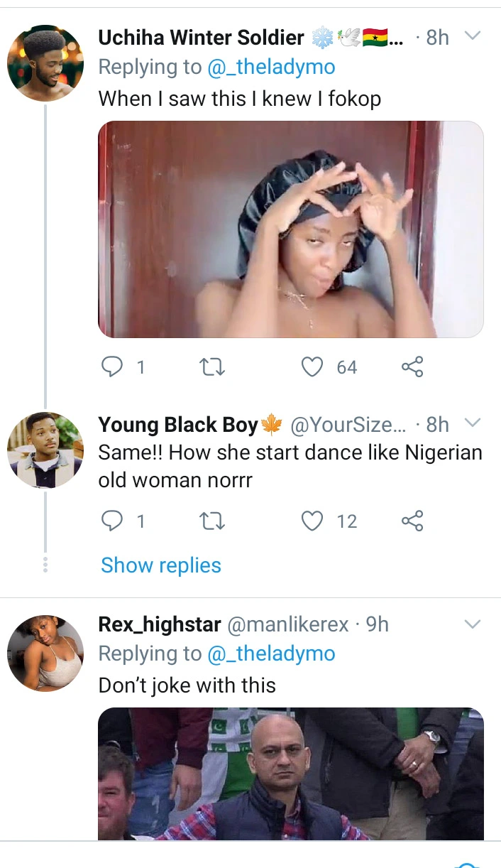The image size is (501, 868).
Task: Retweet Young Black Boy's tweet
Action: point(212,521)
